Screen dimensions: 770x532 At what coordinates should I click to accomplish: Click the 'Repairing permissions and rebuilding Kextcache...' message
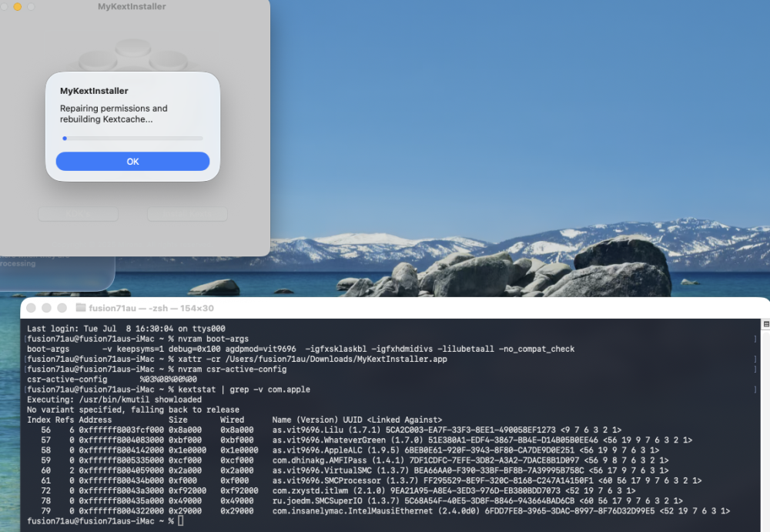[x=113, y=113]
